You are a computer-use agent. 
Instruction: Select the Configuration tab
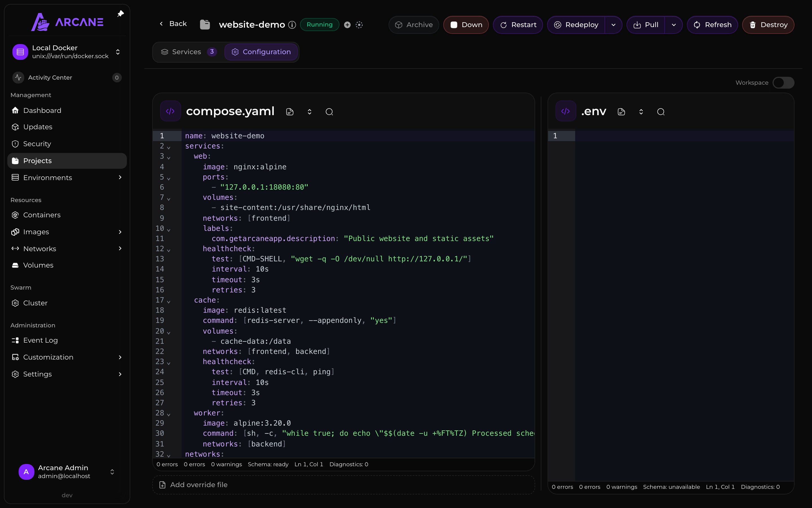click(261, 52)
